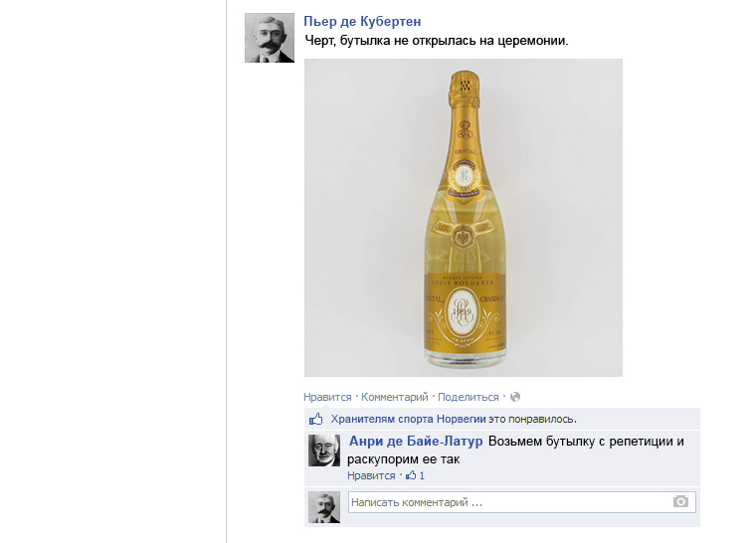Focus the Написать комментарий input field
The width and height of the screenshot is (756, 543).
tap(521, 502)
